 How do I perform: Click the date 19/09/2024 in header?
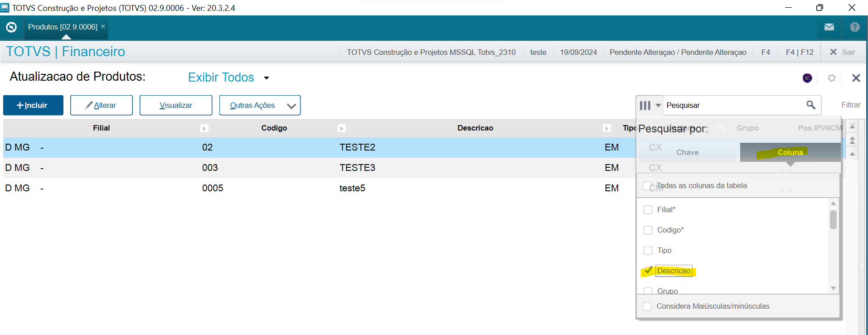point(578,52)
